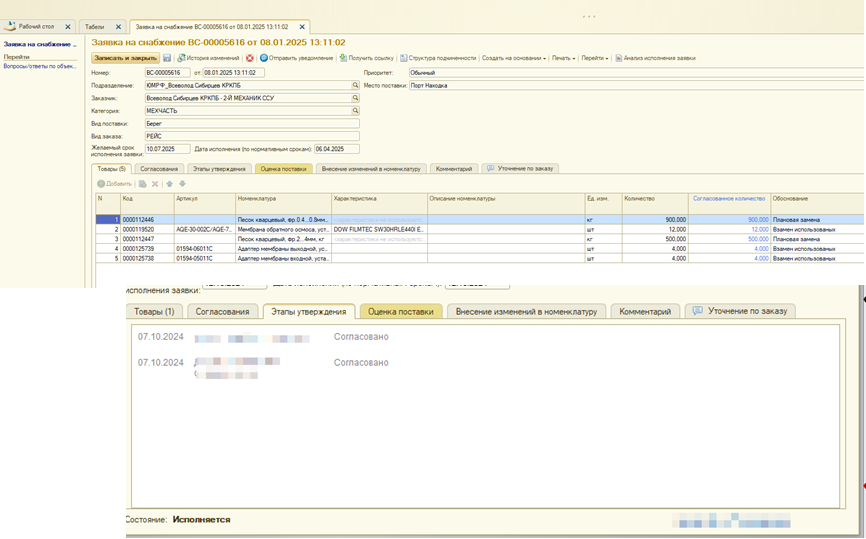866x539 pixels.
Task: Move row down with arrow icon
Action: point(182,184)
